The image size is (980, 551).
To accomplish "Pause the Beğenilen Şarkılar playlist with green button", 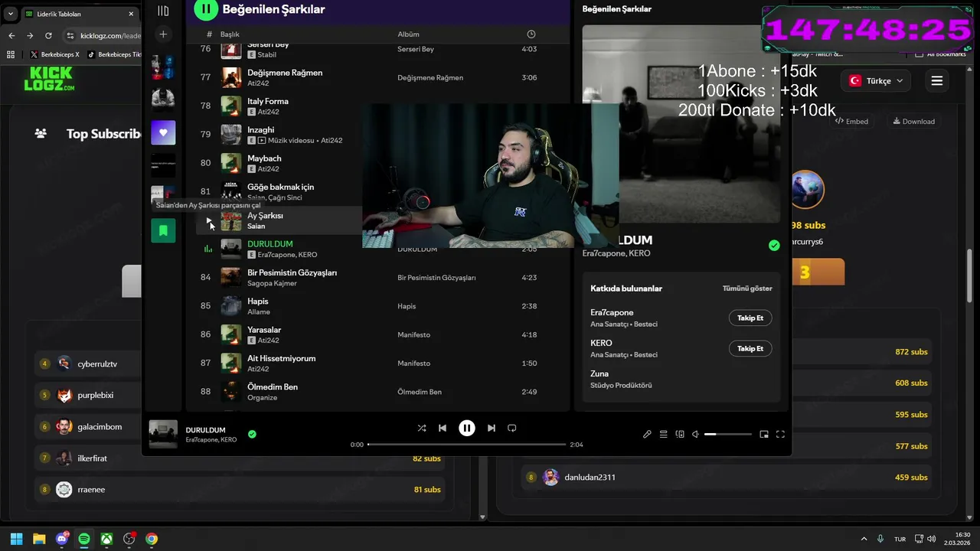I will coord(206,9).
